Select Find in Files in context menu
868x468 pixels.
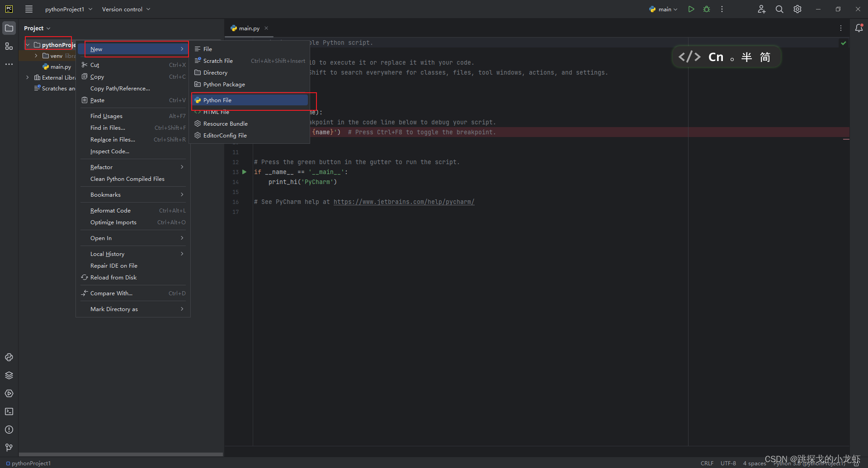pyautogui.click(x=133, y=128)
